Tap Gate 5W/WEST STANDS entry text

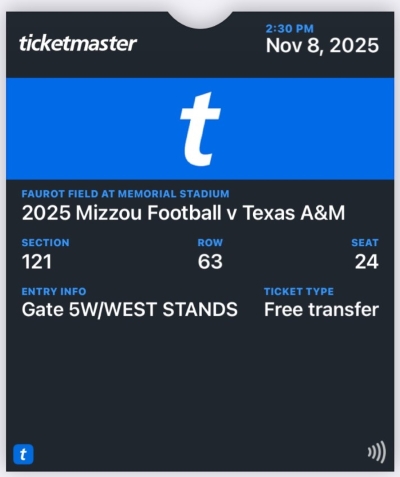pyautogui.click(x=130, y=310)
